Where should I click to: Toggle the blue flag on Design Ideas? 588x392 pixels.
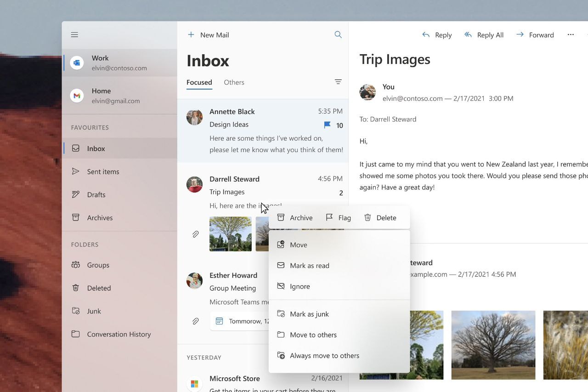point(327,125)
